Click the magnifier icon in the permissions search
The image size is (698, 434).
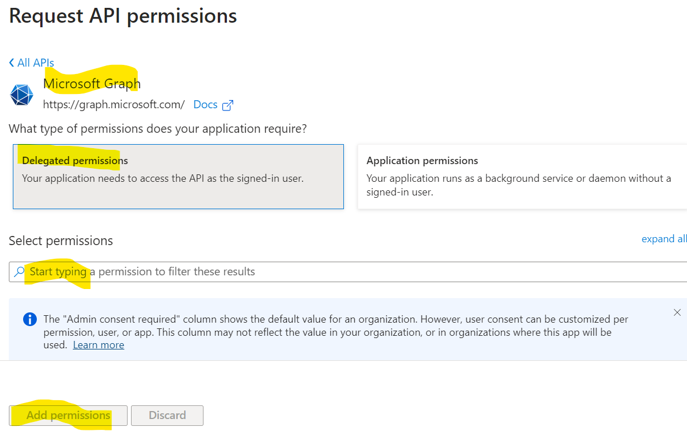[19, 272]
